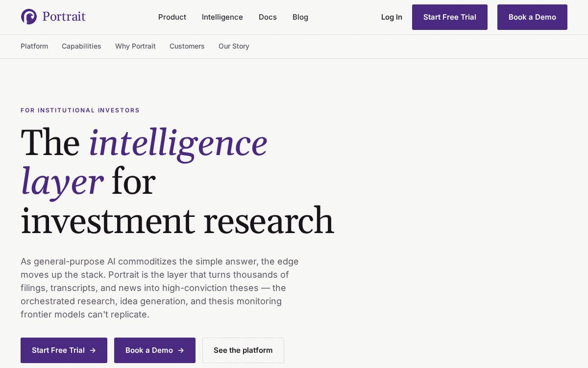
Task: Open the Intelligence menu item
Action: (222, 17)
